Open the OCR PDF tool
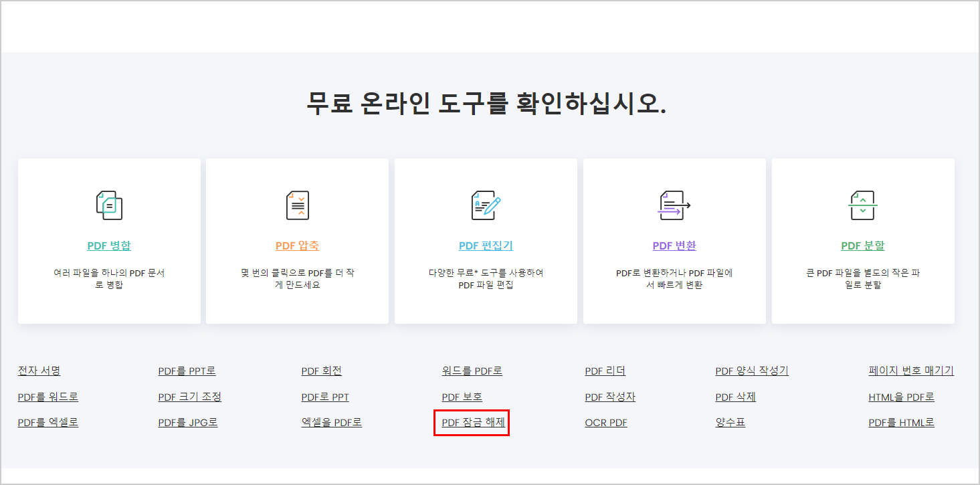Viewport: 980px width, 485px height. click(x=605, y=422)
